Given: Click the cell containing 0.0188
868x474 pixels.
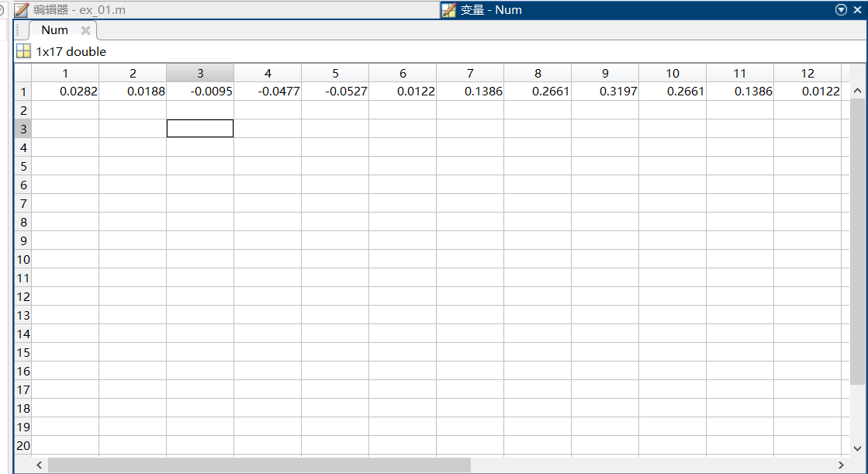Looking at the screenshot, I should [x=133, y=92].
